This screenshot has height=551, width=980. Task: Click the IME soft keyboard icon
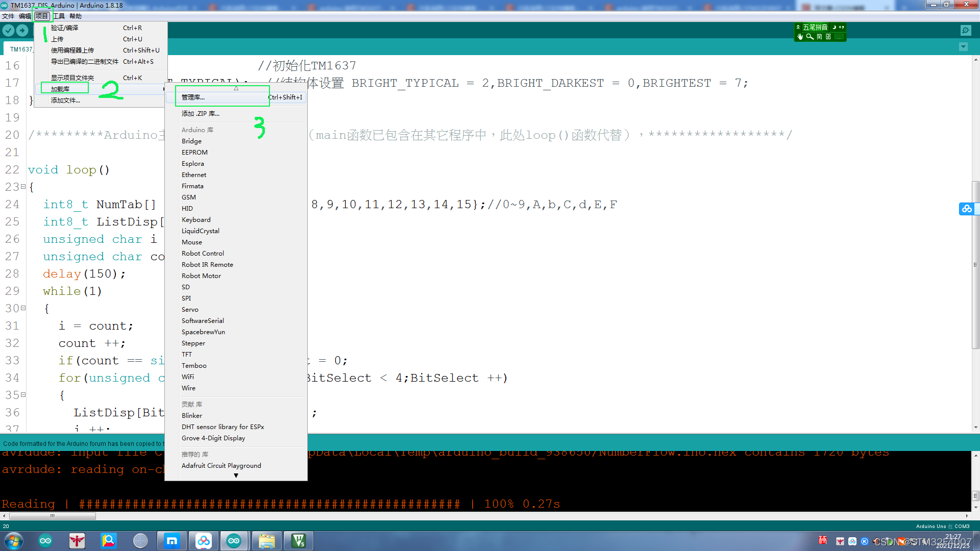pos(839,37)
